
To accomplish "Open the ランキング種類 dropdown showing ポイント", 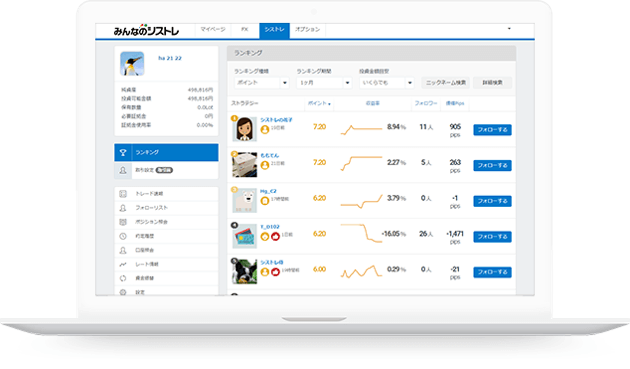I will pyautogui.click(x=262, y=83).
